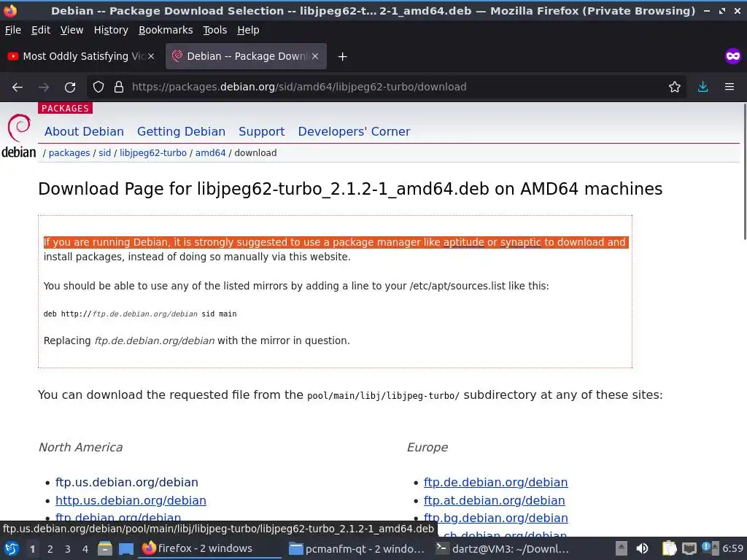Select the dartz@VM3 terminal taskbar entry
The width and height of the screenshot is (747, 560).
coord(504,548)
